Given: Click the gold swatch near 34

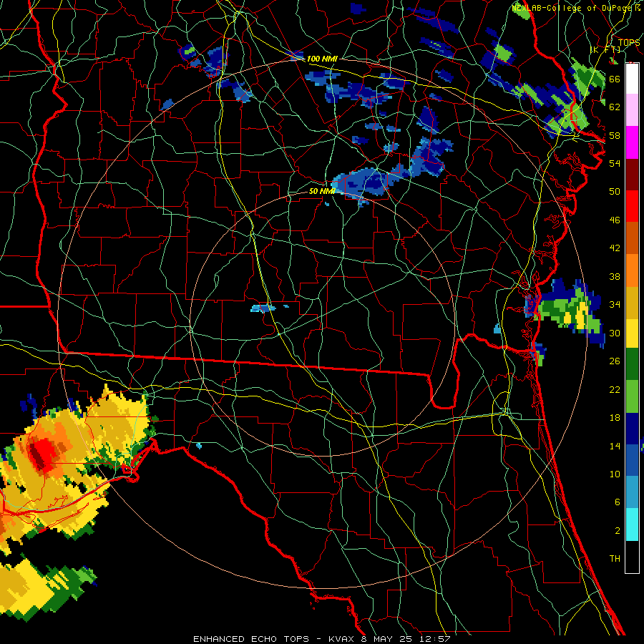Looking at the screenshot, I should [x=632, y=303].
